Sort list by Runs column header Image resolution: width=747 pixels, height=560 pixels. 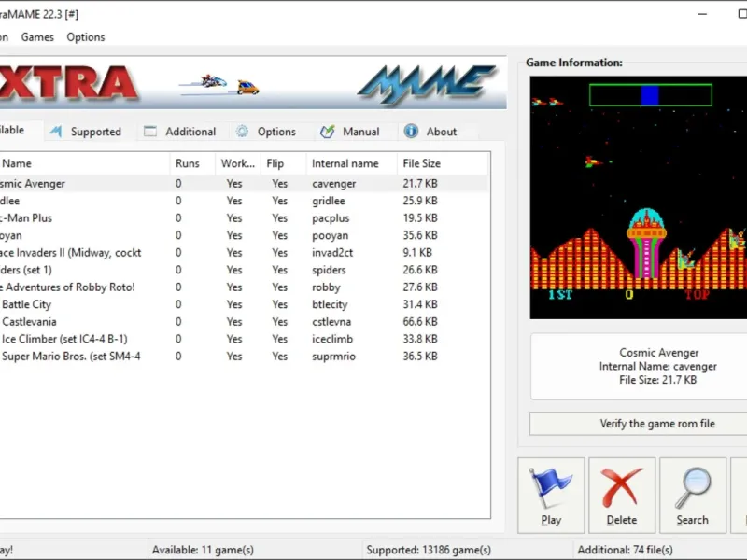point(192,163)
